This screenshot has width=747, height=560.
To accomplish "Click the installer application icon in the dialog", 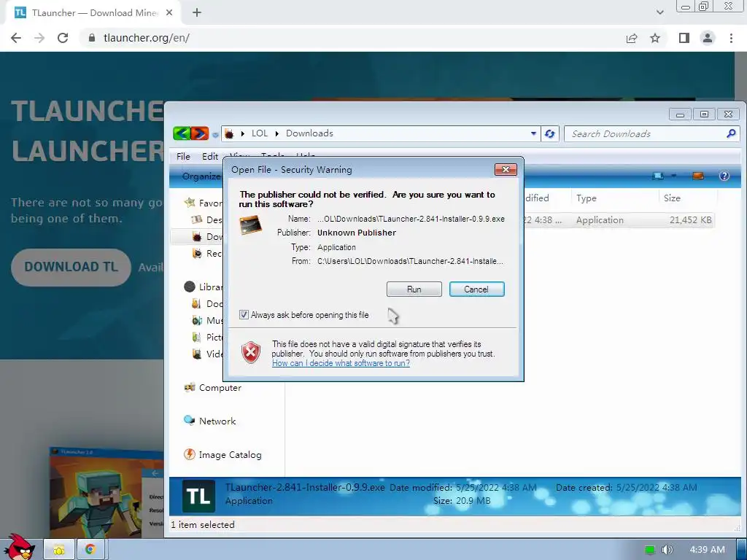I will pos(251,225).
